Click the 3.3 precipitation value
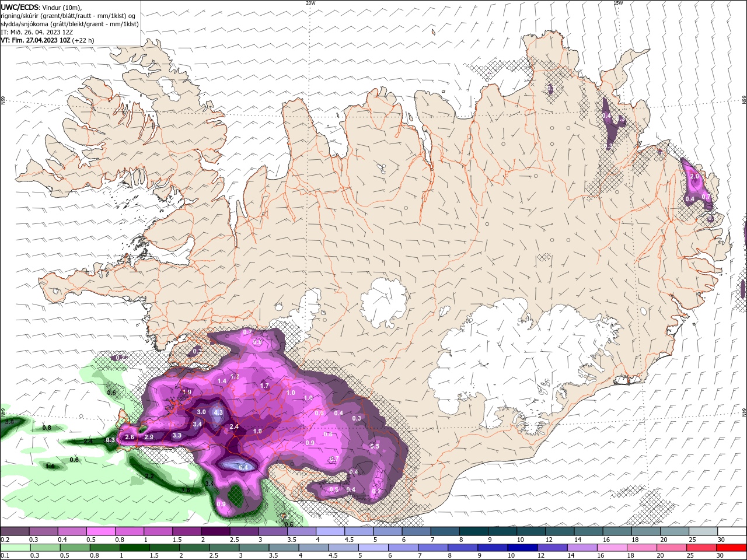747x560 pixels. [x=177, y=435]
